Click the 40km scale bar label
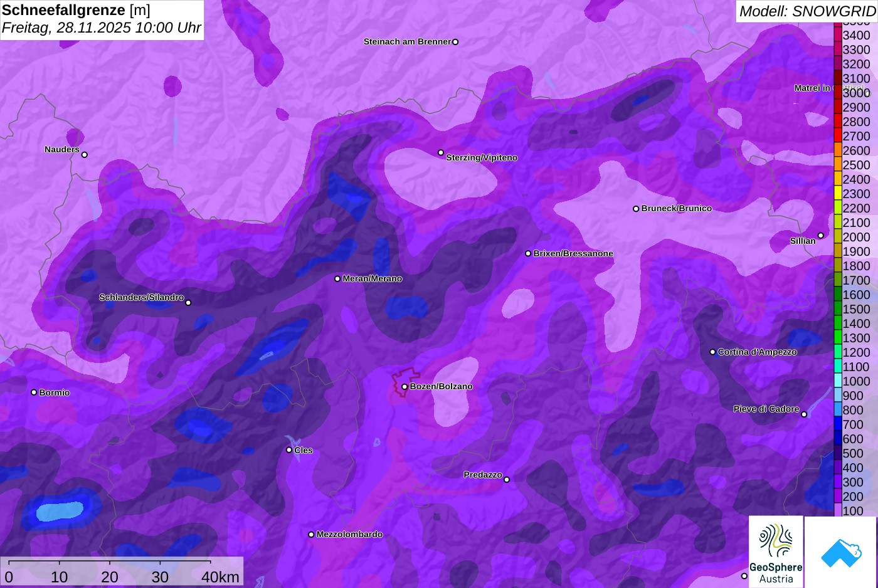This screenshot has height=588, width=878. [220, 577]
